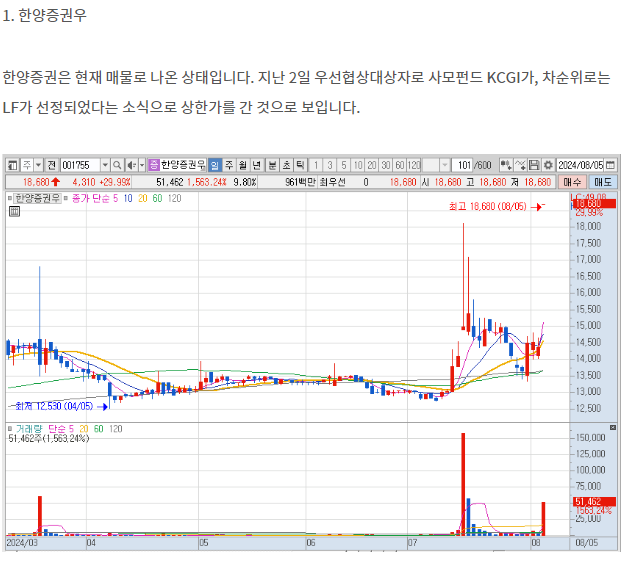This screenshot has width=625, height=569.
Task: Select interval button 3
Action: click(x=330, y=165)
